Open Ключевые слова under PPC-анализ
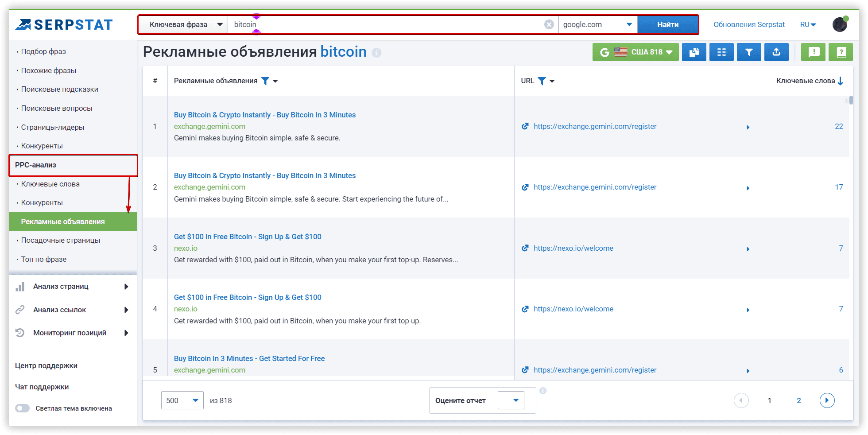This screenshot has height=435, width=868. tap(50, 184)
